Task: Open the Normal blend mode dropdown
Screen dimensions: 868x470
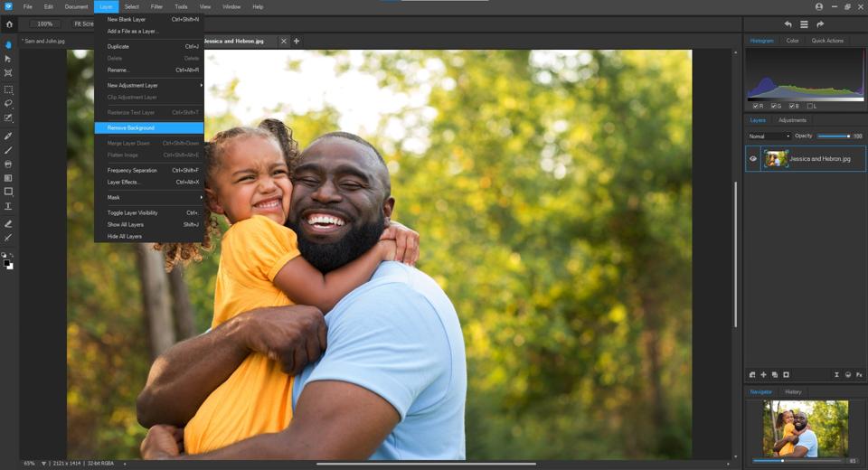Action: pos(769,136)
